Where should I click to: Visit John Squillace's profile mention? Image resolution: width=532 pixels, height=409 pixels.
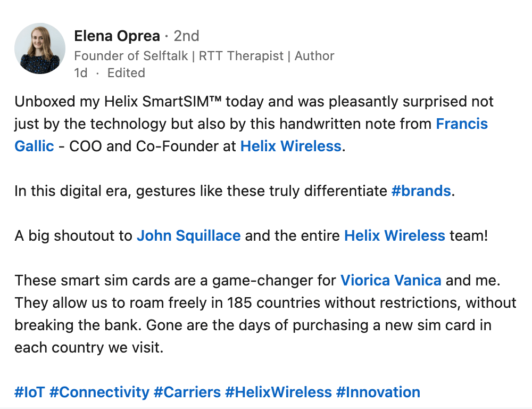click(189, 235)
